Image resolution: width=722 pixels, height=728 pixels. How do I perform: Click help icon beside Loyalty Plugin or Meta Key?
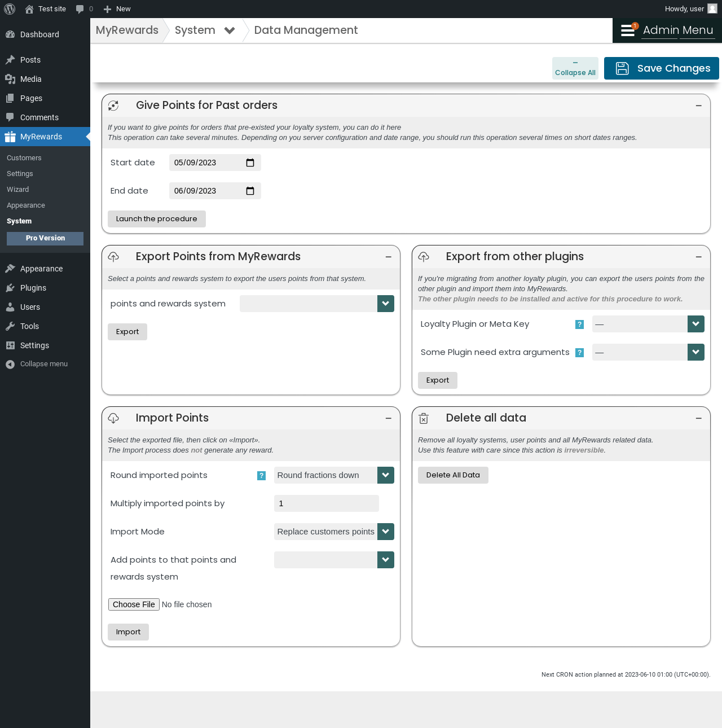point(579,324)
